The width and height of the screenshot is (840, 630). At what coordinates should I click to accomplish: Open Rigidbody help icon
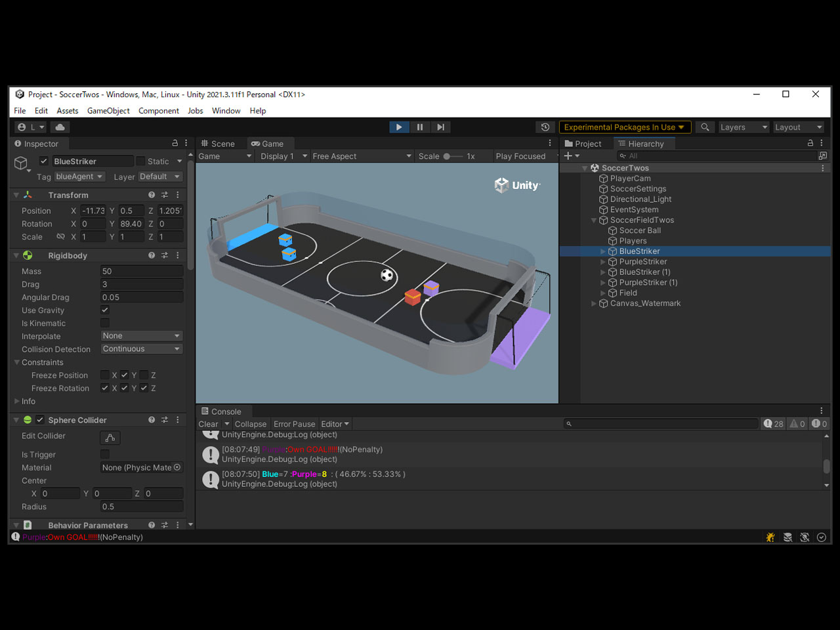[x=152, y=255]
